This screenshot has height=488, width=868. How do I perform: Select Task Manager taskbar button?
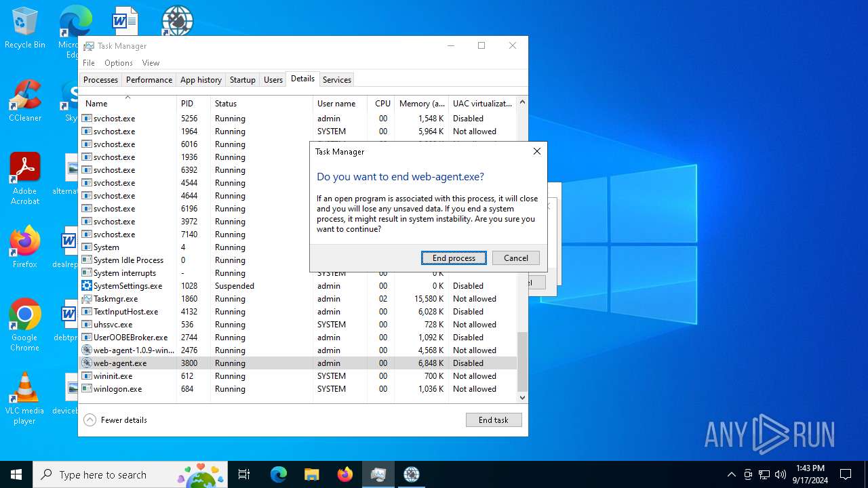(378, 474)
